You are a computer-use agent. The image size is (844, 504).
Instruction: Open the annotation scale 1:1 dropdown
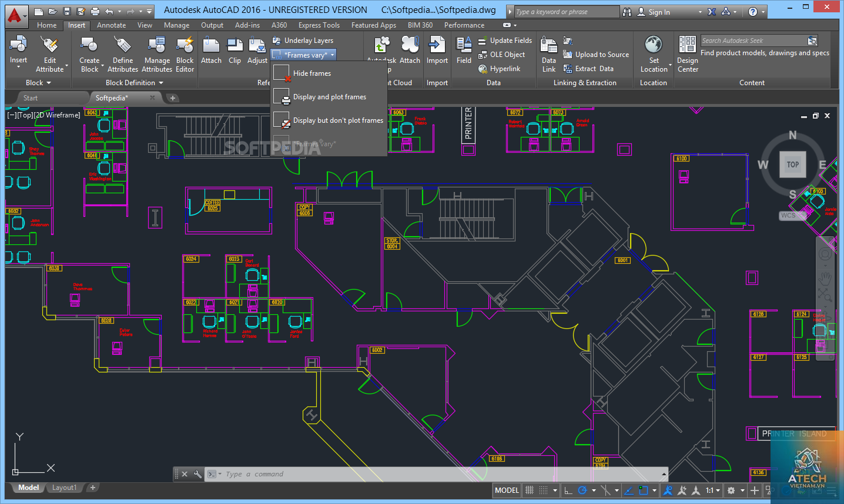pyautogui.click(x=712, y=490)
